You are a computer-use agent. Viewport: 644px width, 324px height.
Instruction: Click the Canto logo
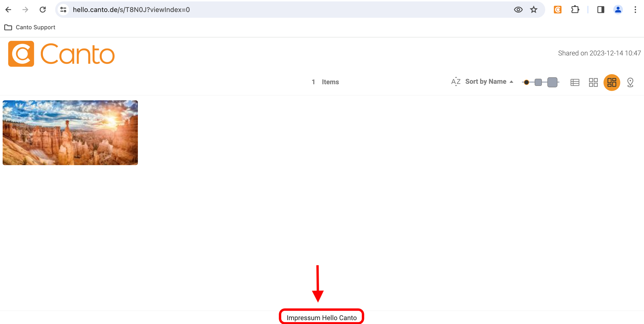click(x=62, y=54)
